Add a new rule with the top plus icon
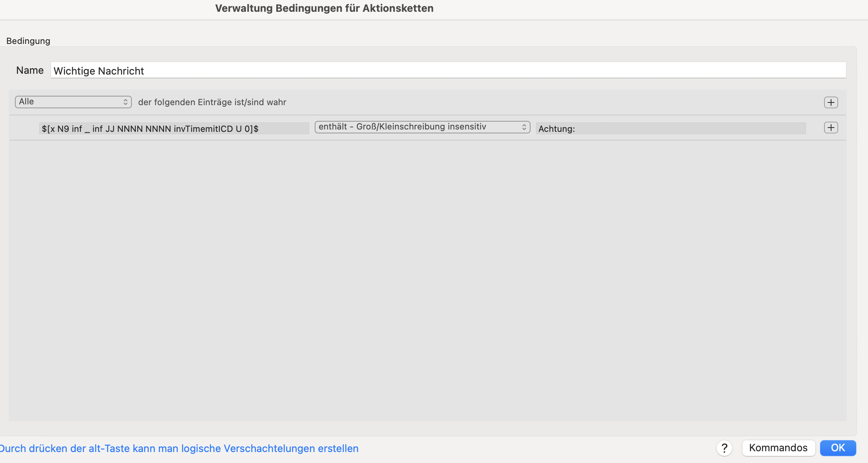Screen dimensions: 868x463 point(831,102)
